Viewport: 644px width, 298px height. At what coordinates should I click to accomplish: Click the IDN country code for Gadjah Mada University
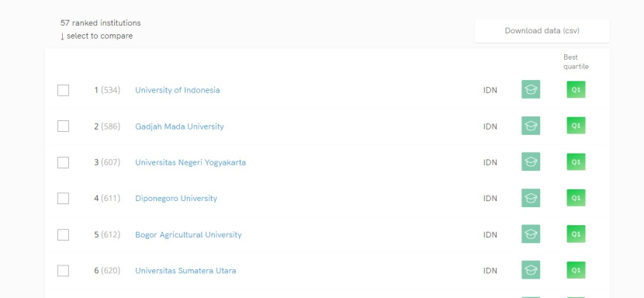[x=490, y=126]
